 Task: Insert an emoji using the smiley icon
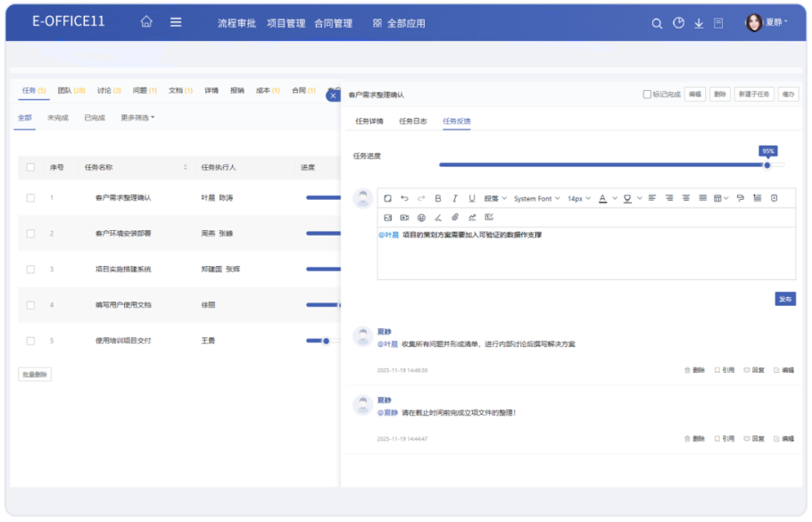[x=421, y=217]
